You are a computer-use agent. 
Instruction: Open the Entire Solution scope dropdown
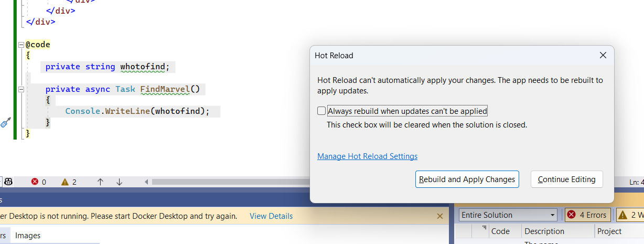[x=508, y=215]
